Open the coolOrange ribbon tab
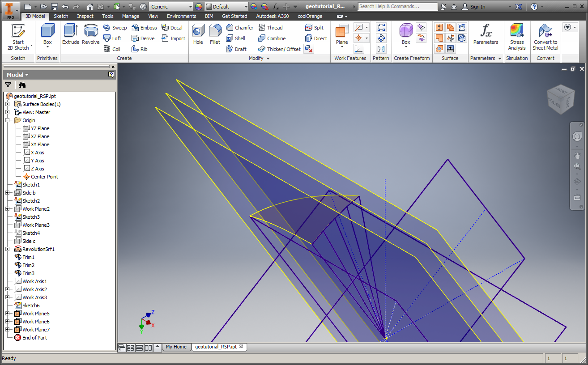Image resolution: width=588 pixels, height=365 pixels. click(310, 16)
